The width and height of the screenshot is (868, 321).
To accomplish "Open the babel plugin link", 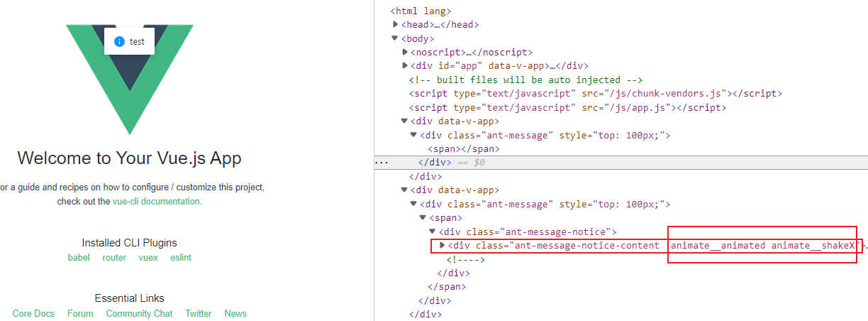I will [x=79, y=258].
